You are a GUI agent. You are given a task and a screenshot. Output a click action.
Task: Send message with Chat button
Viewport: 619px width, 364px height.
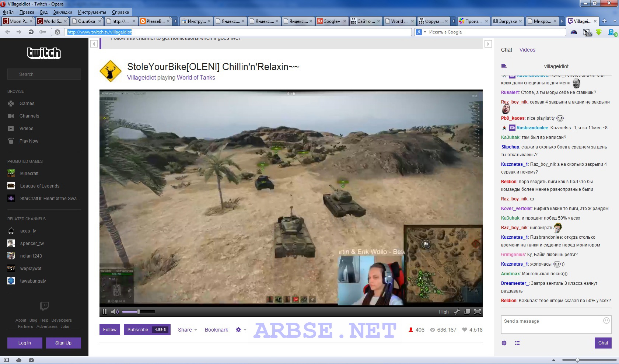point(603,343)
